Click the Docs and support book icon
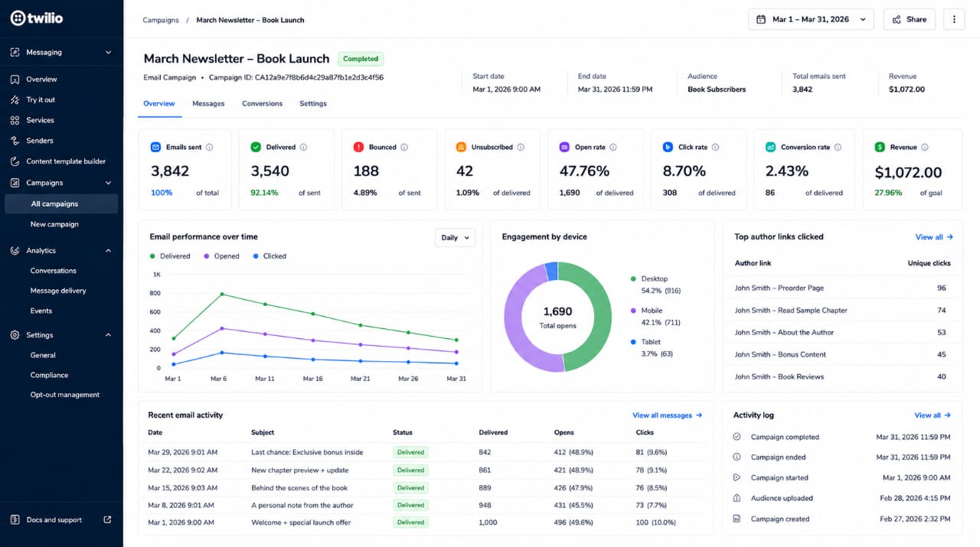This screenshot has height=547, width=980. 15,520
